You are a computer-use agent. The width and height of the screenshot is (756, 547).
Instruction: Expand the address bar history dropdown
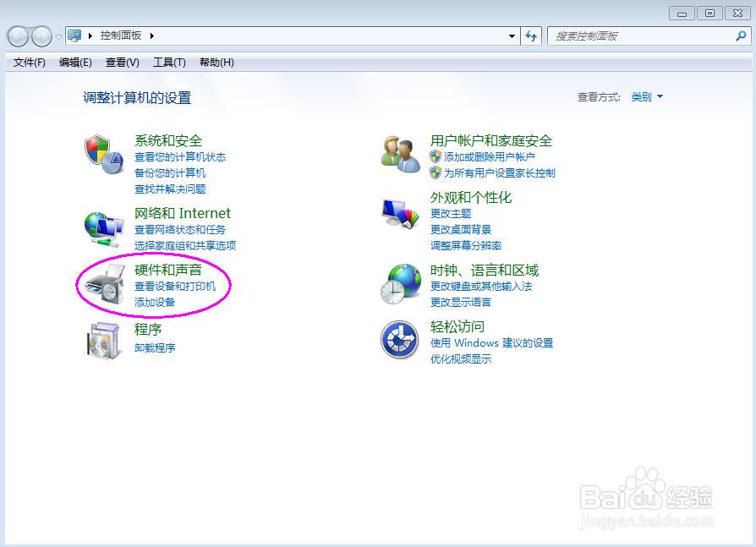[512, 36]
